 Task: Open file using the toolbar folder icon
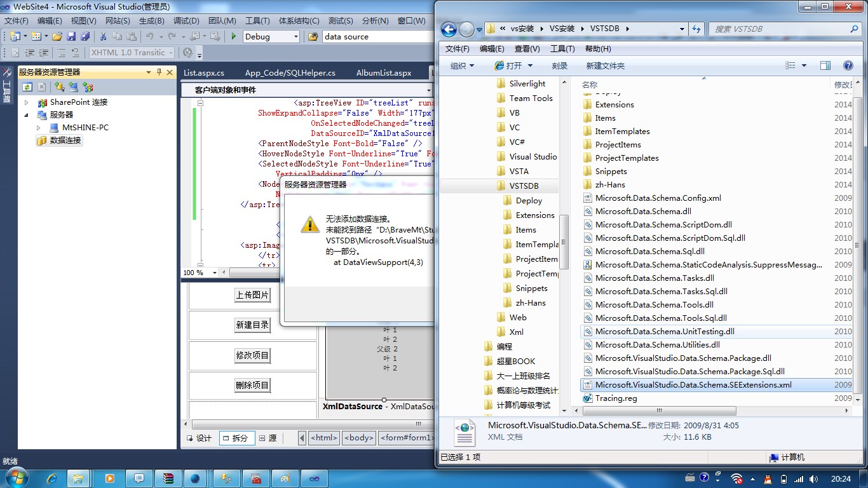[57, 37]
